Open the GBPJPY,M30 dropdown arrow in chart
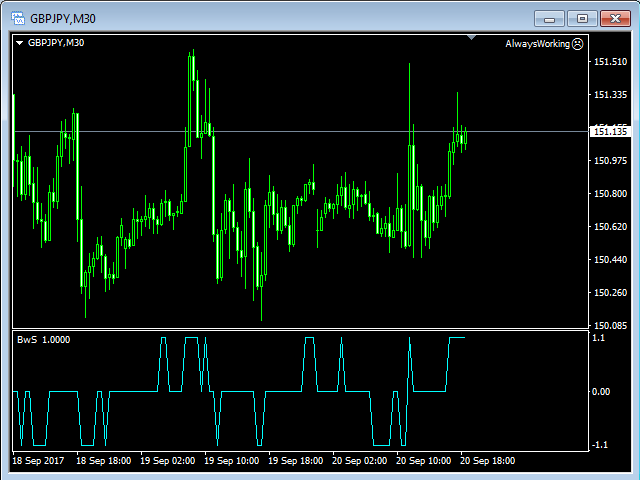Viewport: 640px width, 480px height. coord(19,43)
